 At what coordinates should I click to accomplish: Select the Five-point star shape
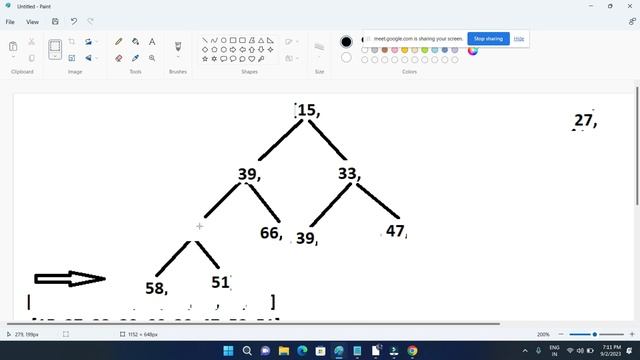click(x=205, y=59)
